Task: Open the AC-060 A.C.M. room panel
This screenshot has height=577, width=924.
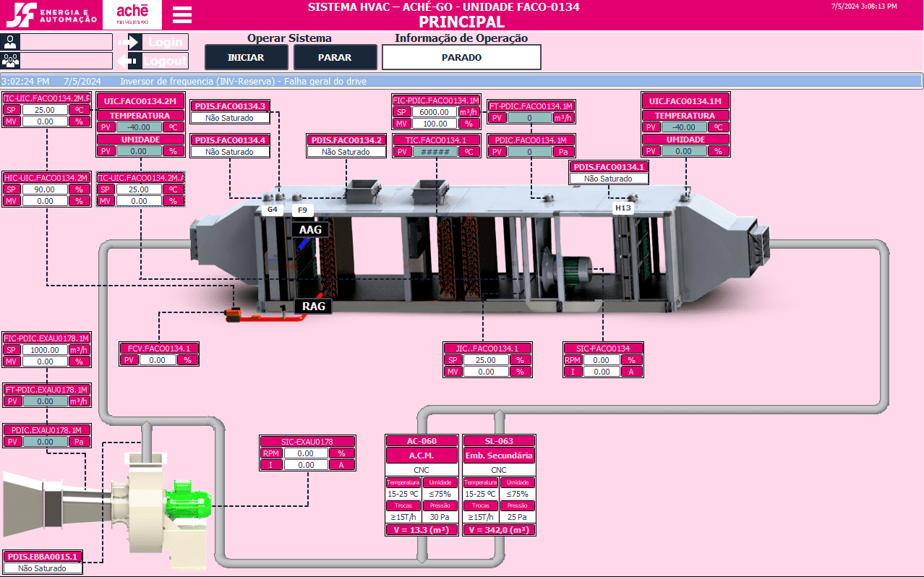Action: [x=422, y=485]
